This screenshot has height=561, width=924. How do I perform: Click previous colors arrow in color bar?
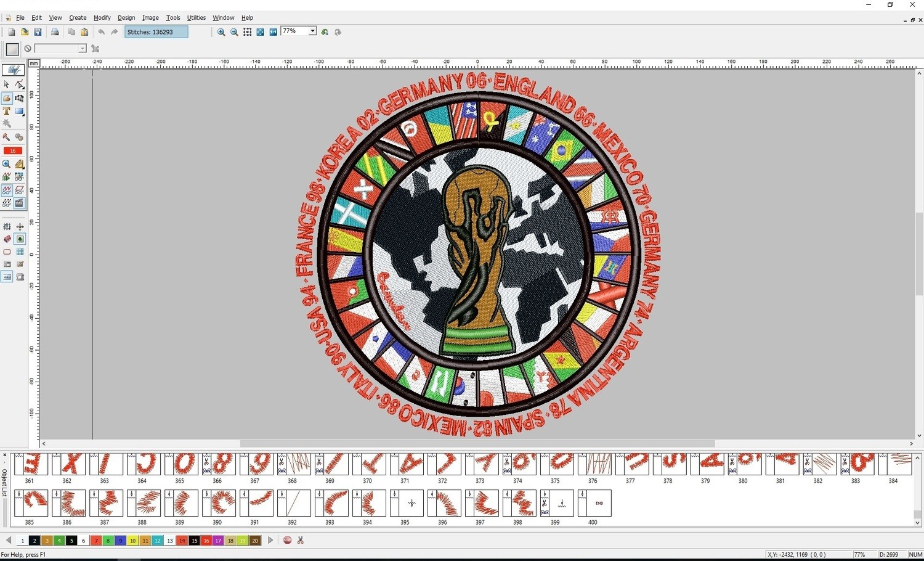coord(9,540)
